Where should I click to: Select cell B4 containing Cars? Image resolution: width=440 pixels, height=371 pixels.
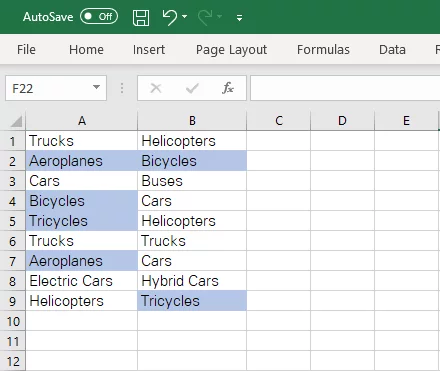[192, 201]
